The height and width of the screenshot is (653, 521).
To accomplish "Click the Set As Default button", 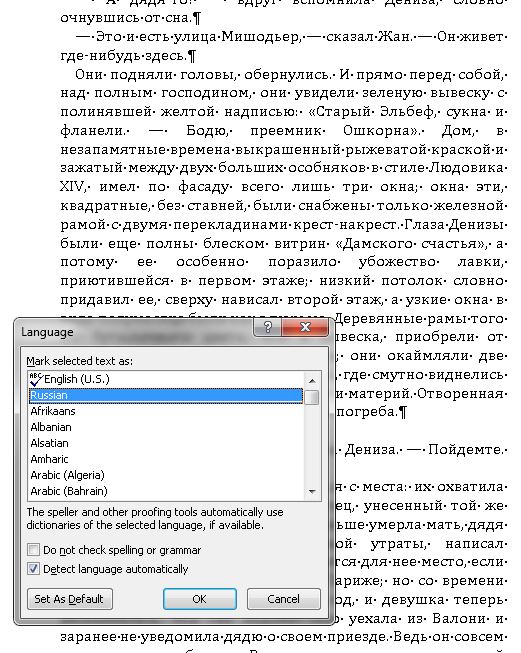I will [70, 599].
